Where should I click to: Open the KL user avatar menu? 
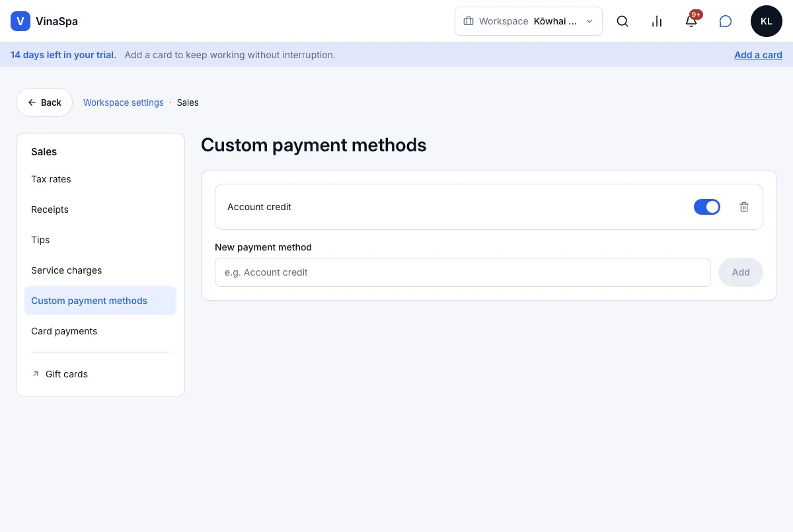(767, 21)
